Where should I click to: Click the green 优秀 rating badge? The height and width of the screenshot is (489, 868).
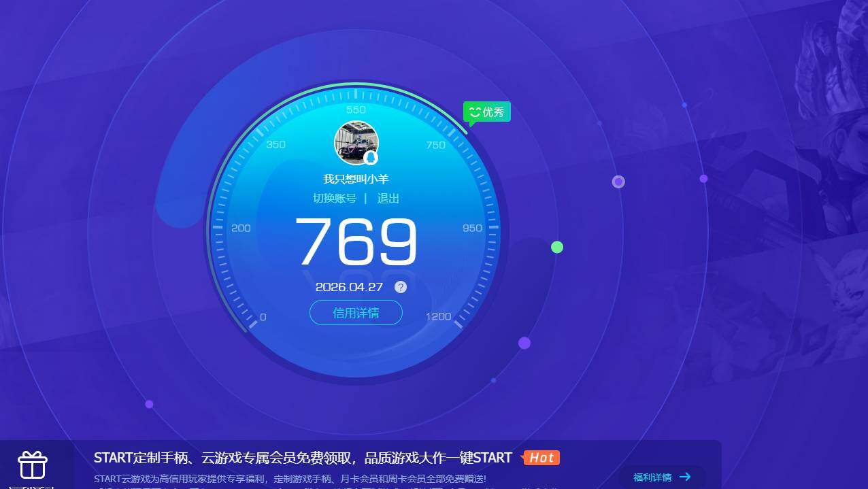487,112
